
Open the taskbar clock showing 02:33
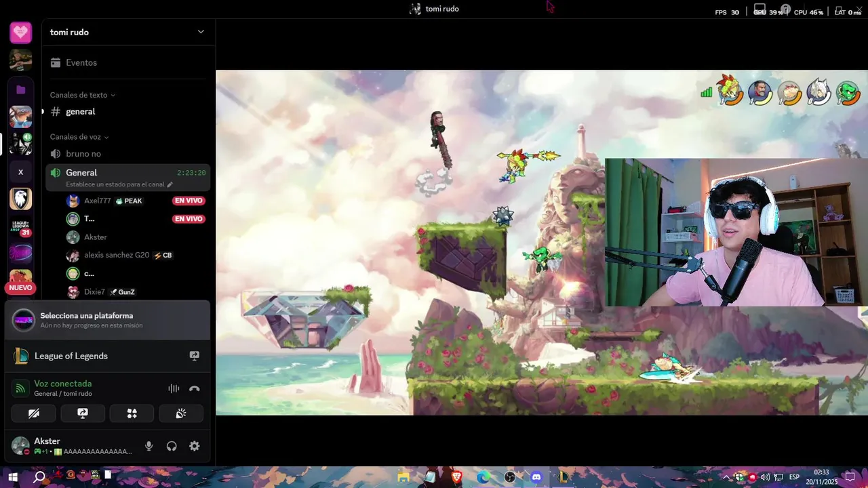click(821, 477)
